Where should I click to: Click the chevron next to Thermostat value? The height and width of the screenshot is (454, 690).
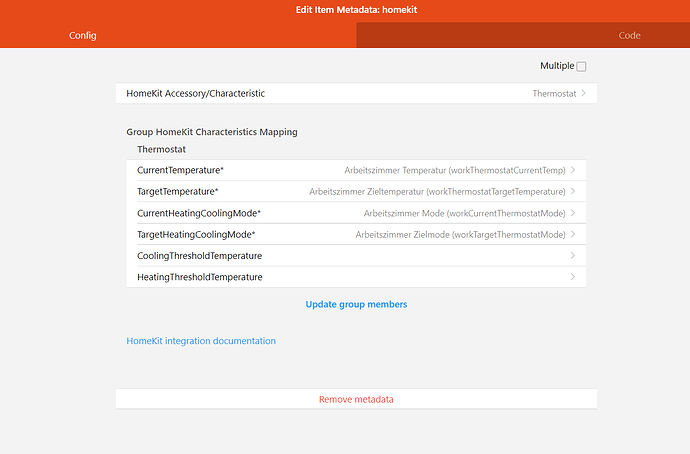tap(584, 93)
